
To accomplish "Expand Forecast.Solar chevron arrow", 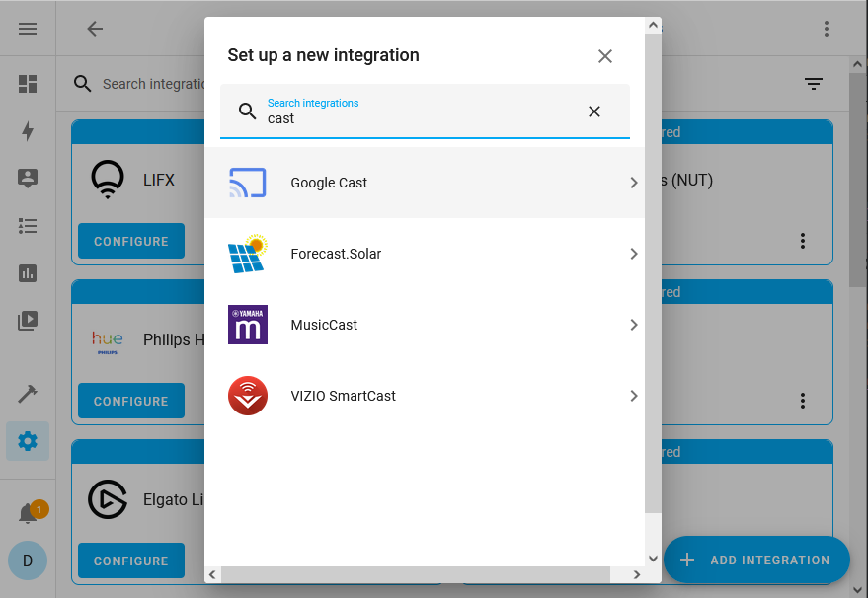I will click(634, 254).
